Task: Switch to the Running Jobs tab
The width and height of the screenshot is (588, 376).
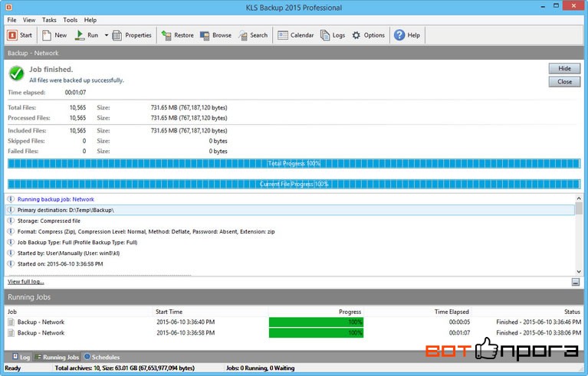Action: pyautogui.click(x=57, y=357)
